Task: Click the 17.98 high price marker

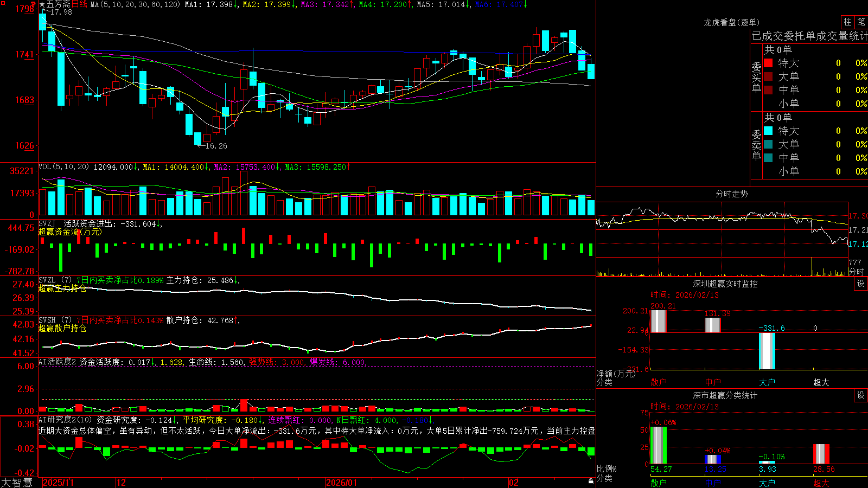Action: [x=60, y=12]
